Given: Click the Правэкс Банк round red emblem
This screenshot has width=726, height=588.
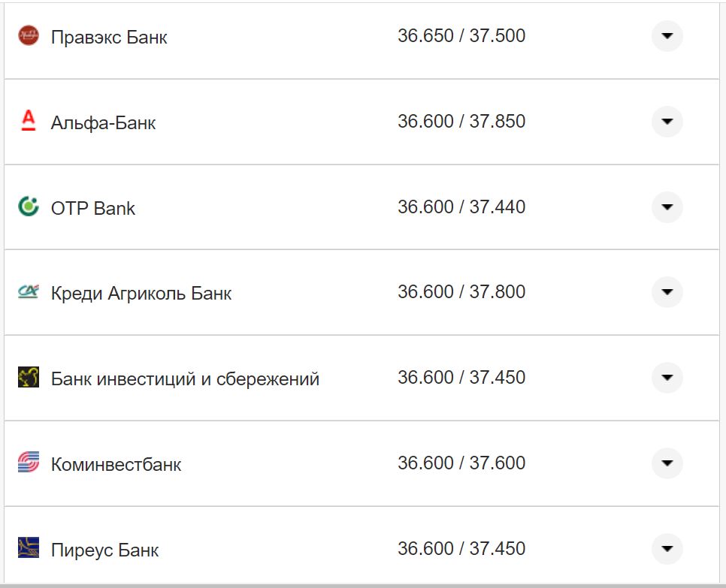Looking at the screenshot, I should 28,35.
